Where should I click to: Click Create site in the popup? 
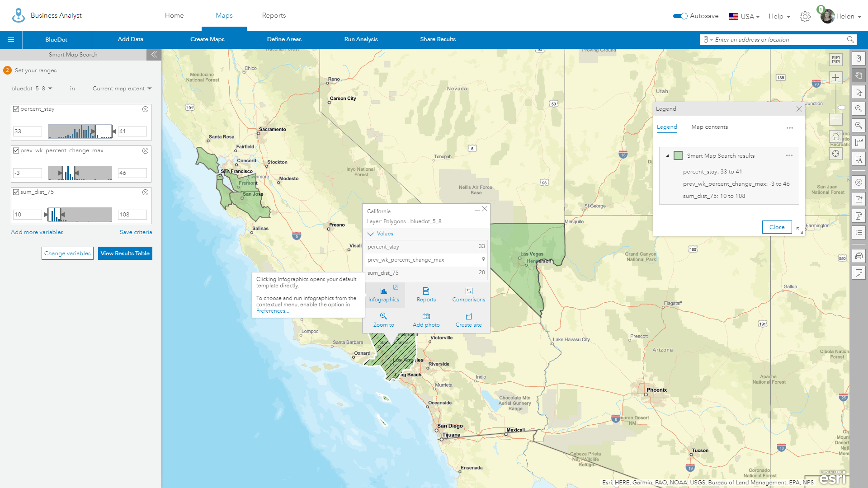(468, 320)
